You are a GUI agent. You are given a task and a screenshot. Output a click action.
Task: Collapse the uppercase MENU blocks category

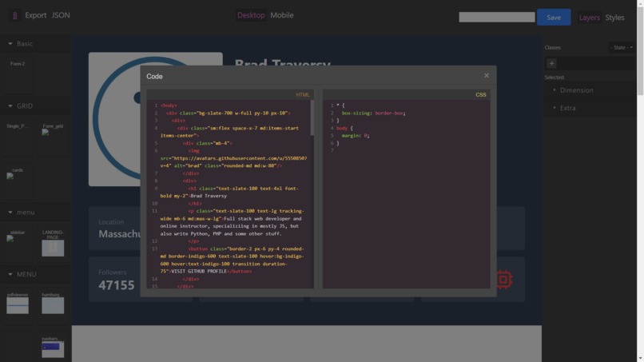coord(35,274)
